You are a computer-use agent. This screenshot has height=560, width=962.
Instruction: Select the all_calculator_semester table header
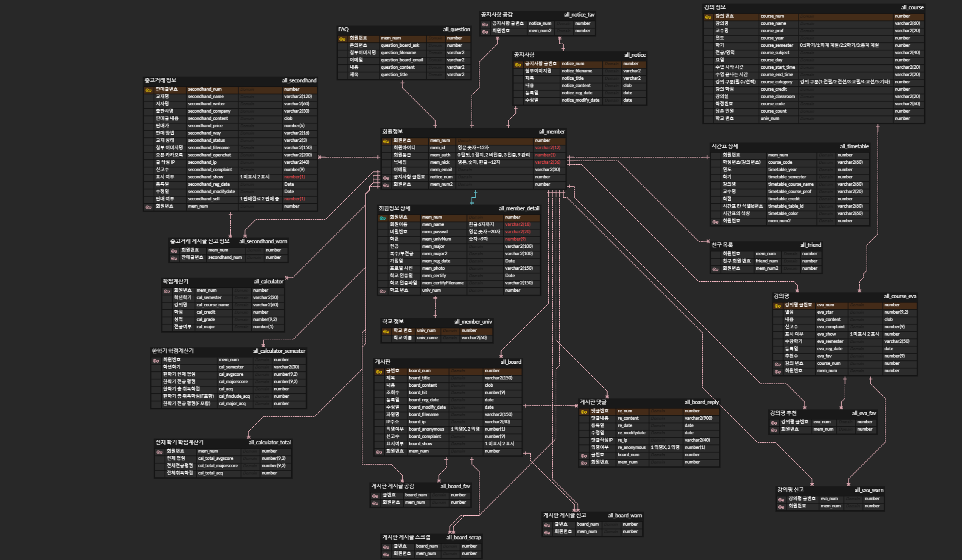(279, 351)
